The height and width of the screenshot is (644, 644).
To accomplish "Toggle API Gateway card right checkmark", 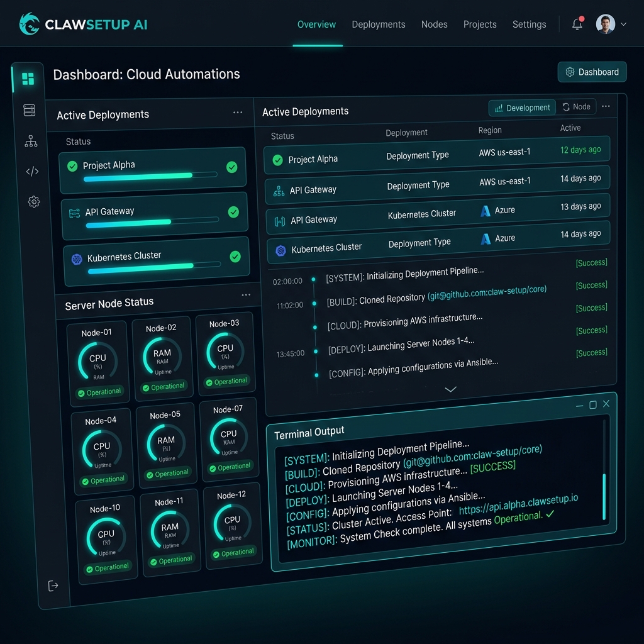I will click(233, 212).
